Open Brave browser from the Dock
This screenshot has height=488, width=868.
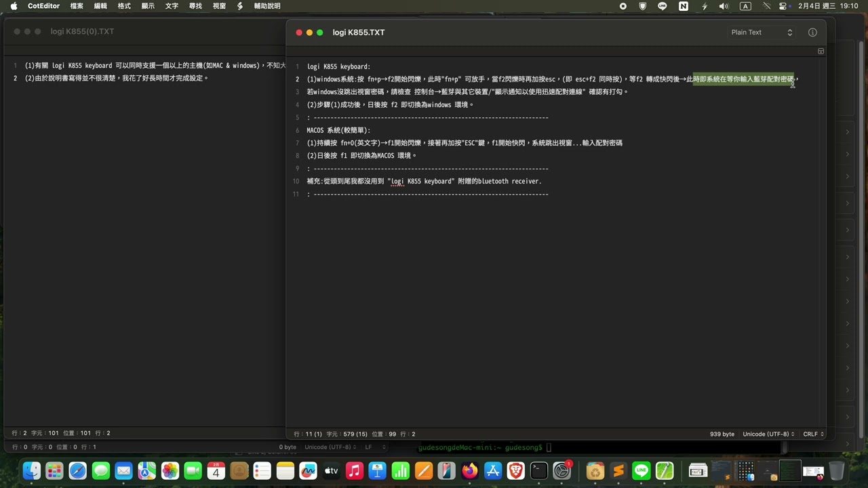(515, 470)
